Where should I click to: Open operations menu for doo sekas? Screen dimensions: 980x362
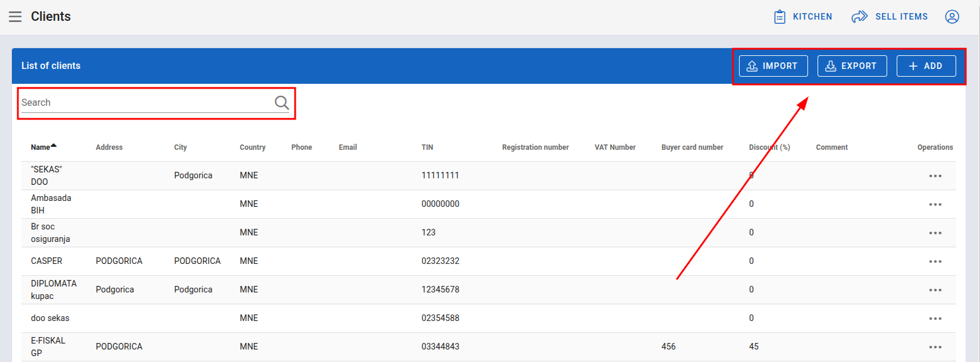tap(935, 319)
